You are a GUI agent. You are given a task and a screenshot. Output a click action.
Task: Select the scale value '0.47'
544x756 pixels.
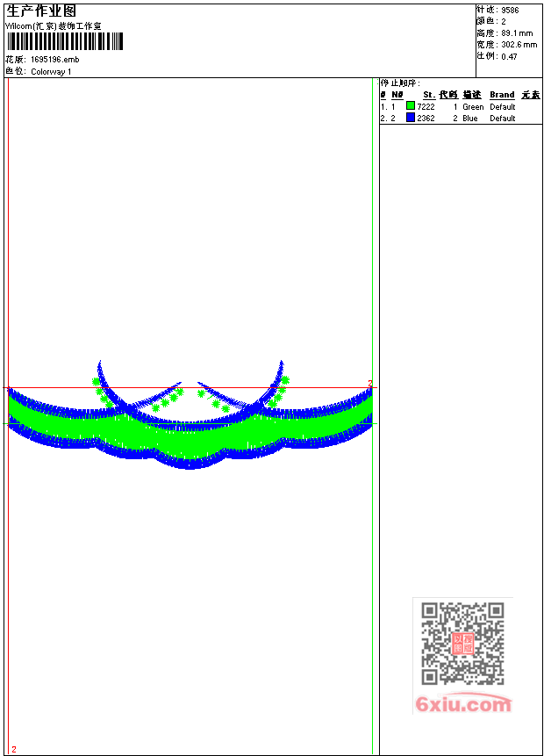click(x=509, y=56)
